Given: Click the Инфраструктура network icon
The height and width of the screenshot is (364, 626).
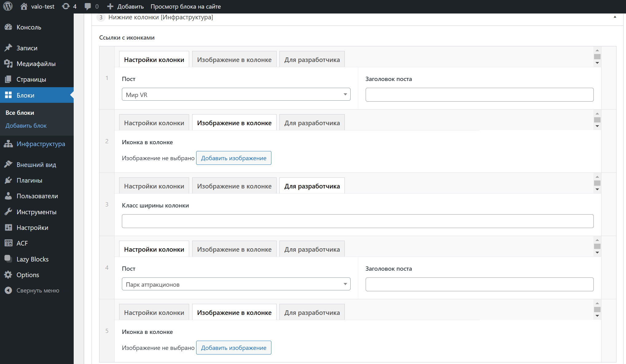Looking at the screenshot, I should tap(8, 144).
